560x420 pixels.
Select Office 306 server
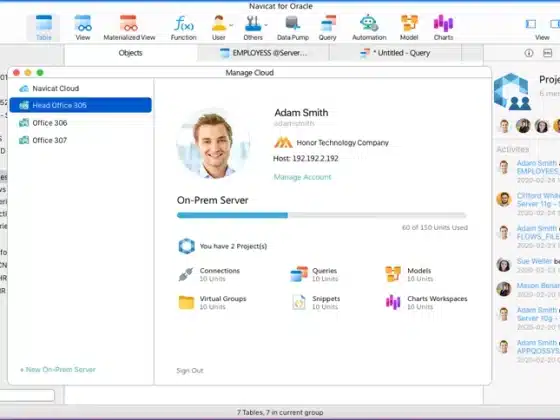(80, 123)
